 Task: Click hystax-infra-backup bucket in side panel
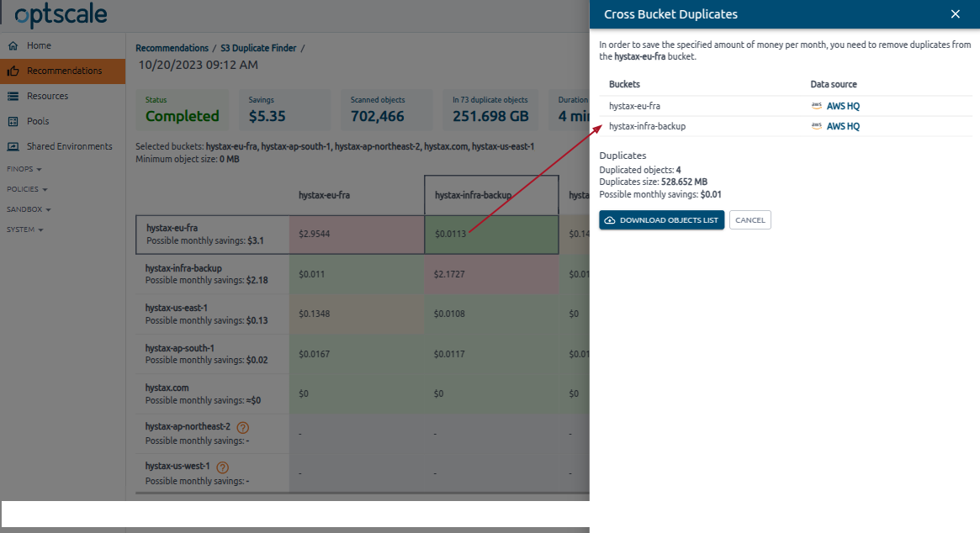coord(647,126)
